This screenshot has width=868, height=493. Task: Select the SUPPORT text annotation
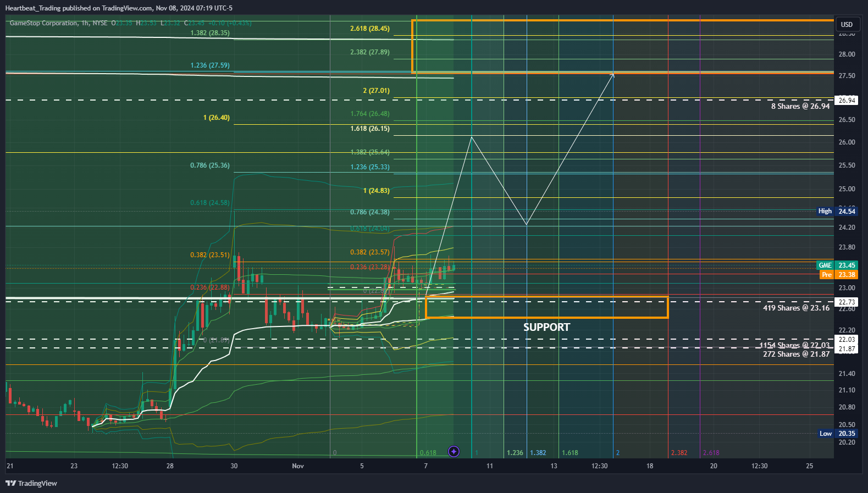click(x=546, y=327)
